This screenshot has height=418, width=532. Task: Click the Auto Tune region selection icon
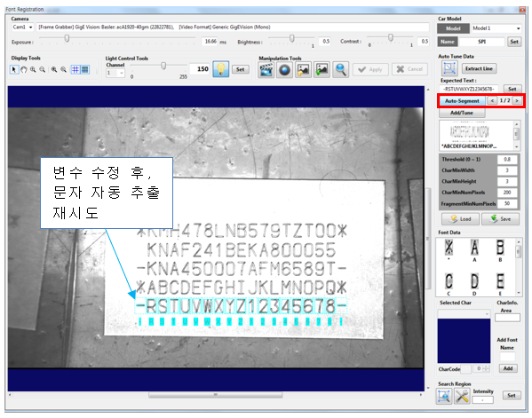click(x=449, y=68)
